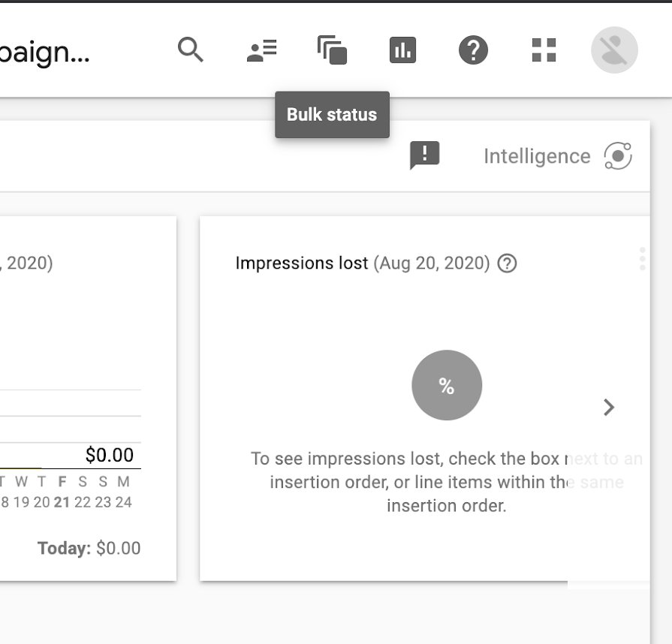The image size is (672, 644).
Task: Go to the next card with the right chevron
Action: click(x=609, y=408)
